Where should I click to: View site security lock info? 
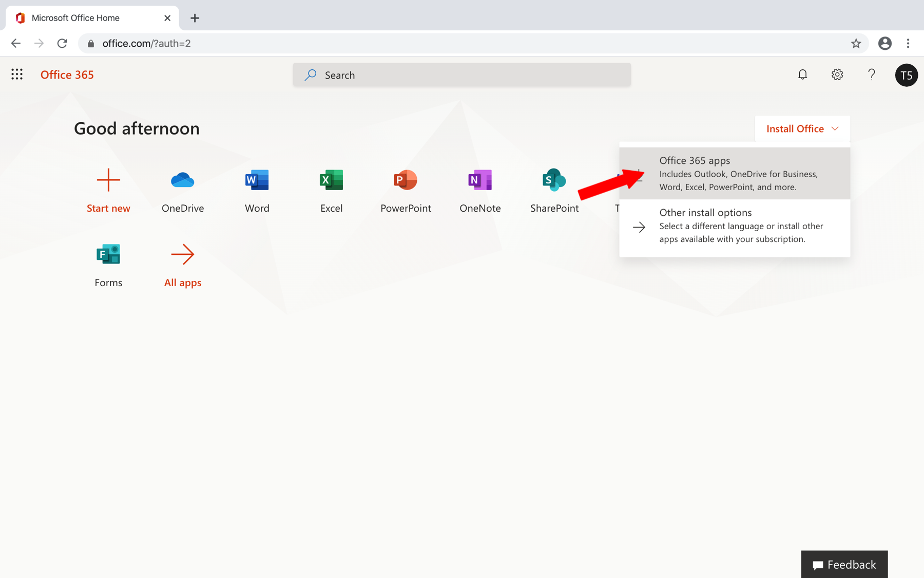91,44
